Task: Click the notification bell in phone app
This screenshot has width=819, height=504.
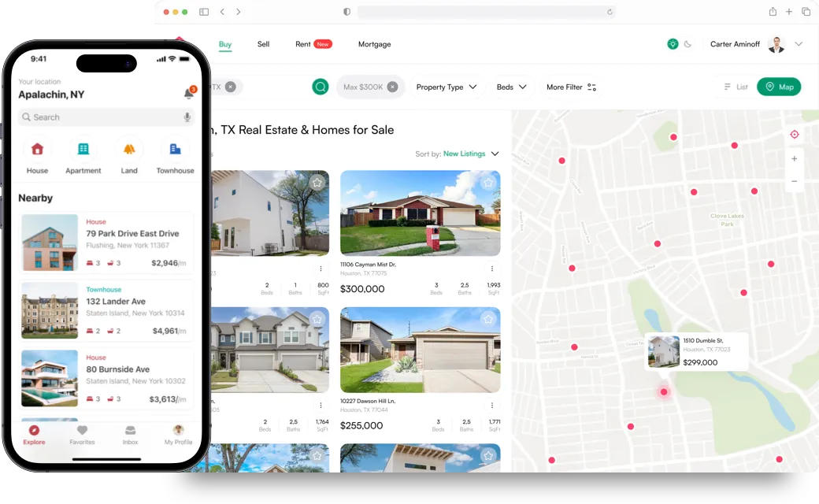Action: pos(188,94)
